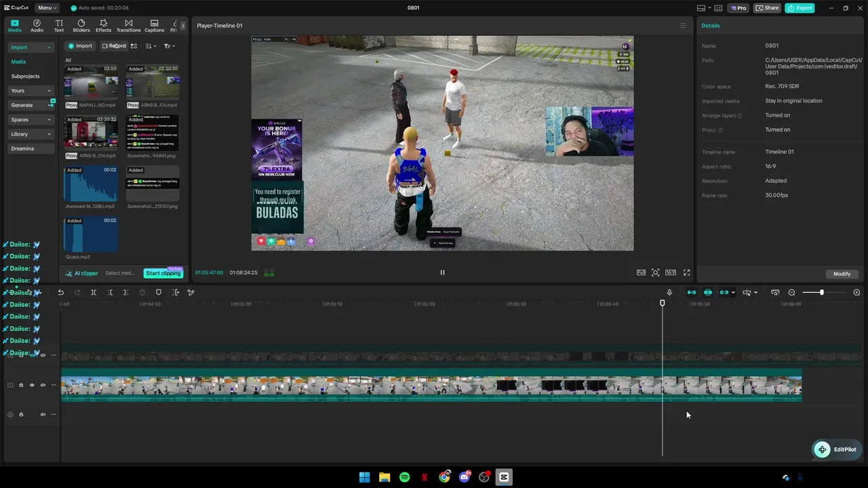The image size is (868, 488).
Task: Expand the Yours section
Action: click(49, 91)
